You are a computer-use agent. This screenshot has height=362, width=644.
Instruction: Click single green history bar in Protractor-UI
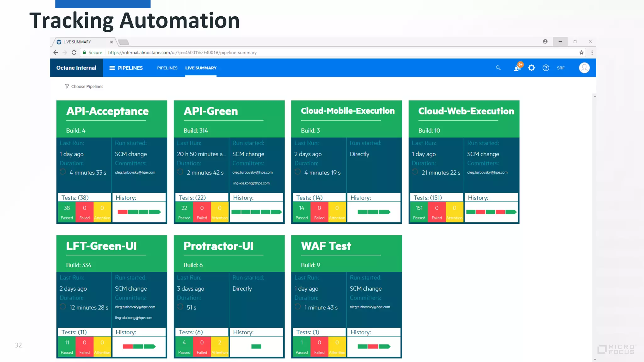tap(256, 347)
